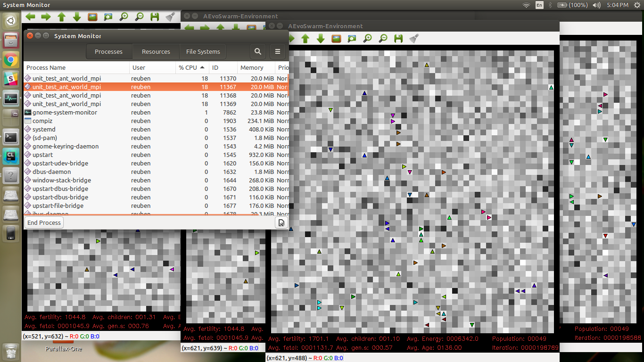Image resolution: width=644 pixels, height=362 pixels.
Task: Select the compiz process row
Action: point(42,121)
